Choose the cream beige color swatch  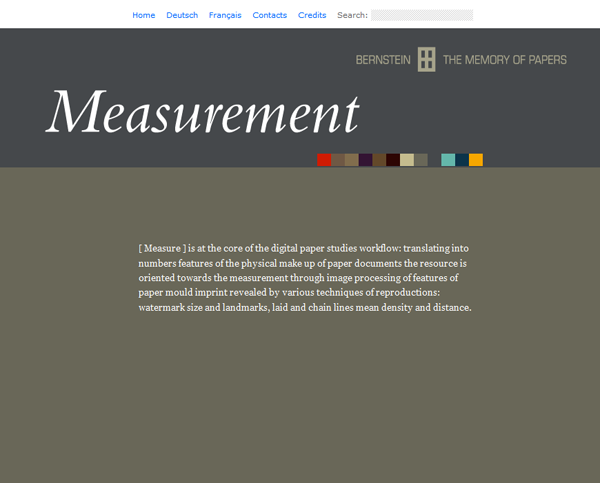pos(407,160)
